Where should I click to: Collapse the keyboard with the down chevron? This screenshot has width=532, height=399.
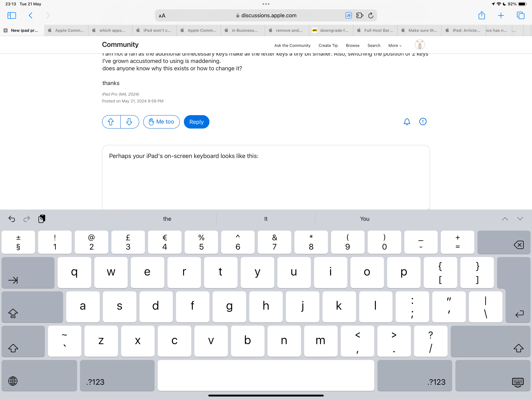(520, 219)
